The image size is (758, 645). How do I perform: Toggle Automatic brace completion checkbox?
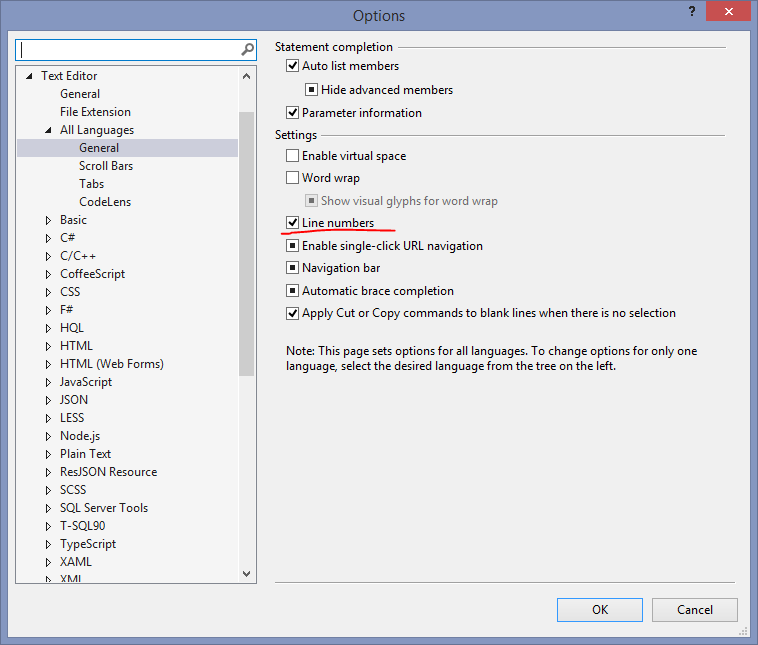pos(293,291)
